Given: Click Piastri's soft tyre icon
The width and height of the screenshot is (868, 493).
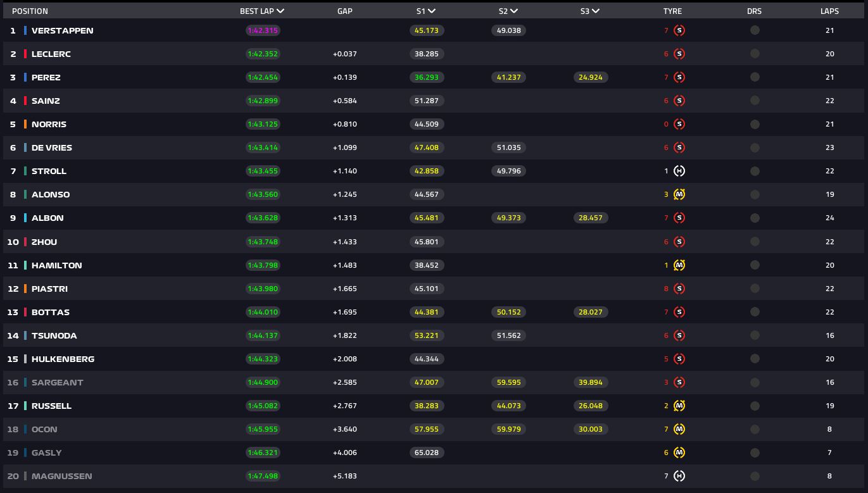Looking at the screenshot, I should [x=679, y=289].
